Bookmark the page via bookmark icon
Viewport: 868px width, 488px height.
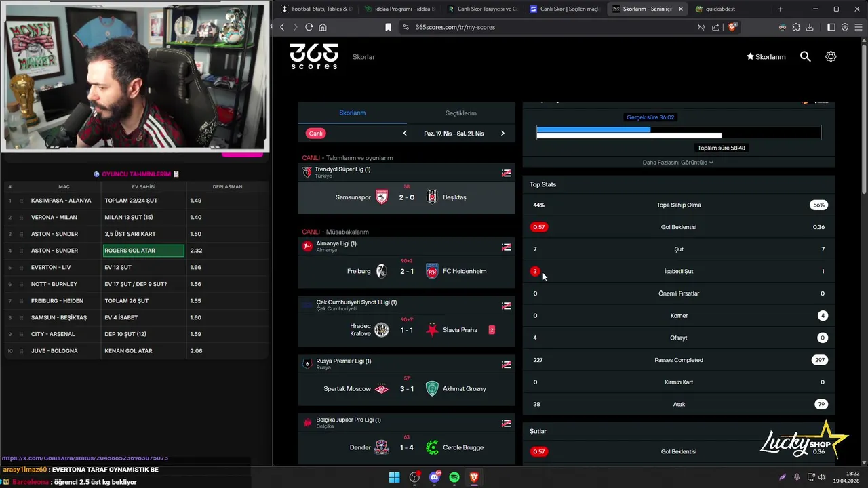(388, 27)
